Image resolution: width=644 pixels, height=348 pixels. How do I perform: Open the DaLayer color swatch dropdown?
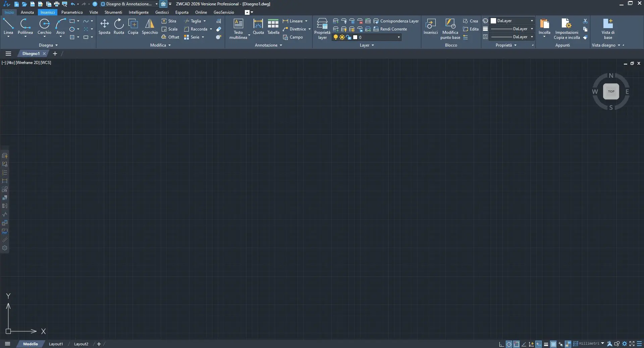point(512,21)
